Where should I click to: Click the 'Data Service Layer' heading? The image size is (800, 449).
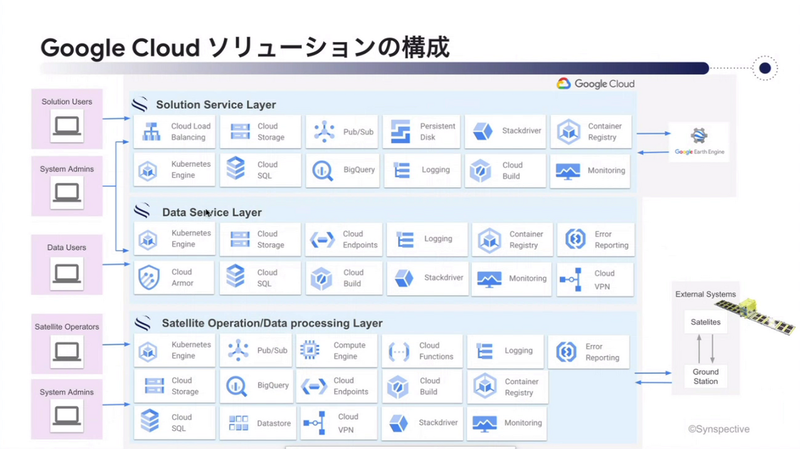click(212, 212)
